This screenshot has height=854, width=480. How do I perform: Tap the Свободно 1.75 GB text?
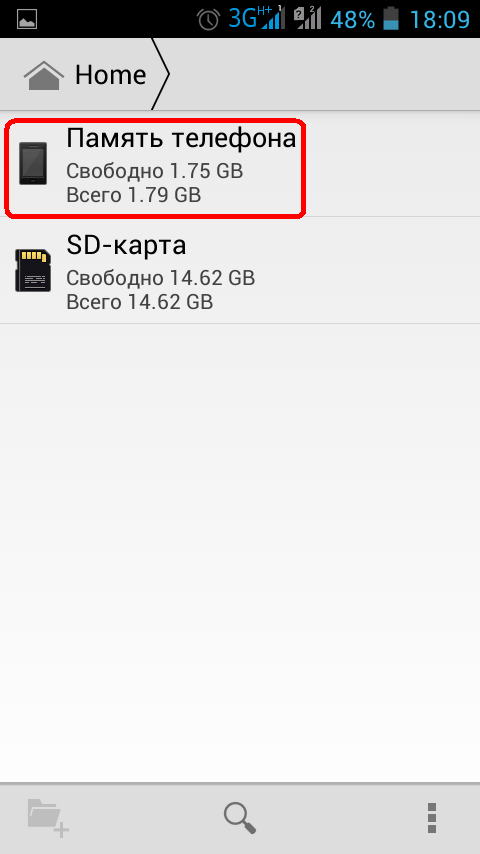pyautogui.click(x=154, y=171)
